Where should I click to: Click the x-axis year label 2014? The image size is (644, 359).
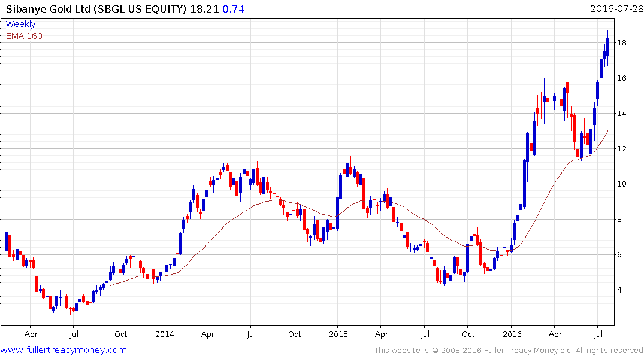165,334
